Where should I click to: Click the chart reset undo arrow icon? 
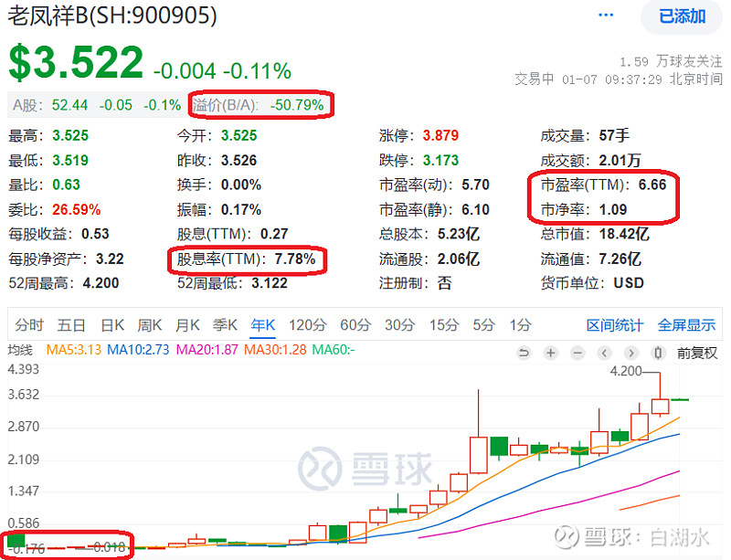click(524, 353)
